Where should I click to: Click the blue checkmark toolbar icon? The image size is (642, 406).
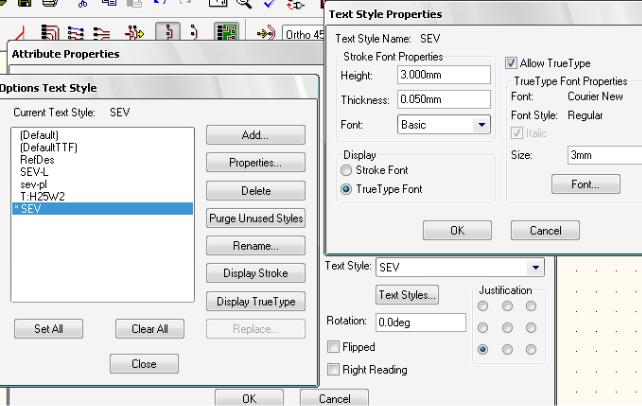[269, 4]
